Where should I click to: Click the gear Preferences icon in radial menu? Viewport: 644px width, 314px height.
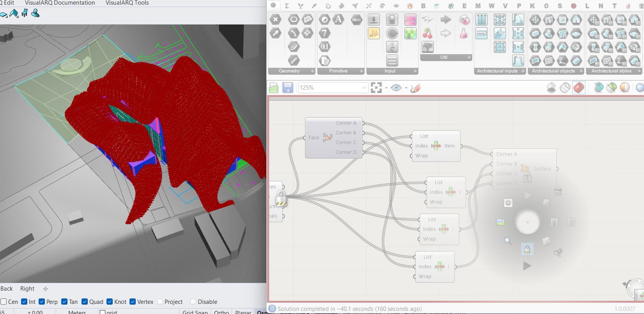click(508, 203)
